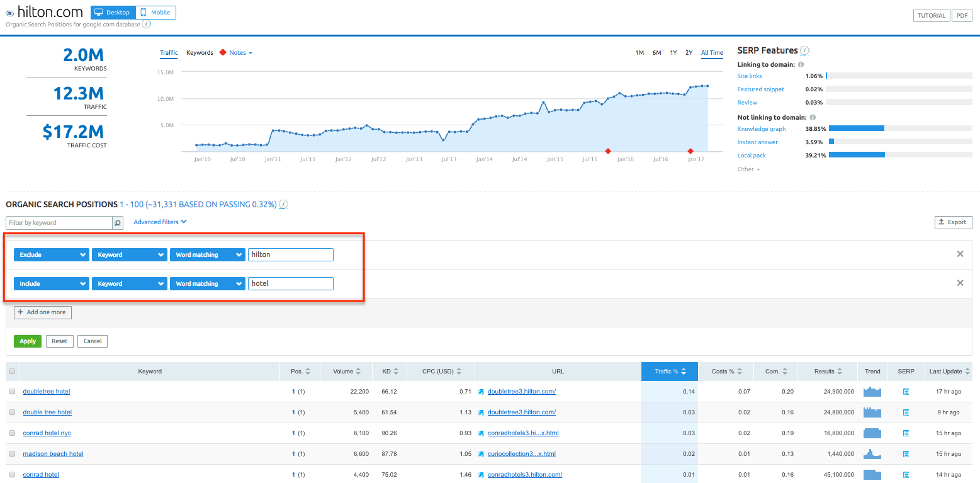Switch to Mobile view
The image size is (980, 483).
tap(155, 13)
